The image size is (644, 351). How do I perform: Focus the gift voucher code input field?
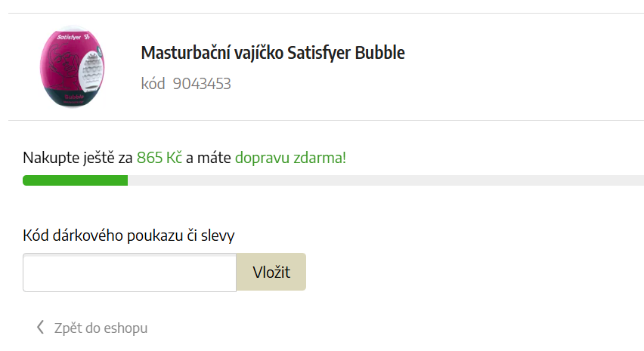[129, 272]
